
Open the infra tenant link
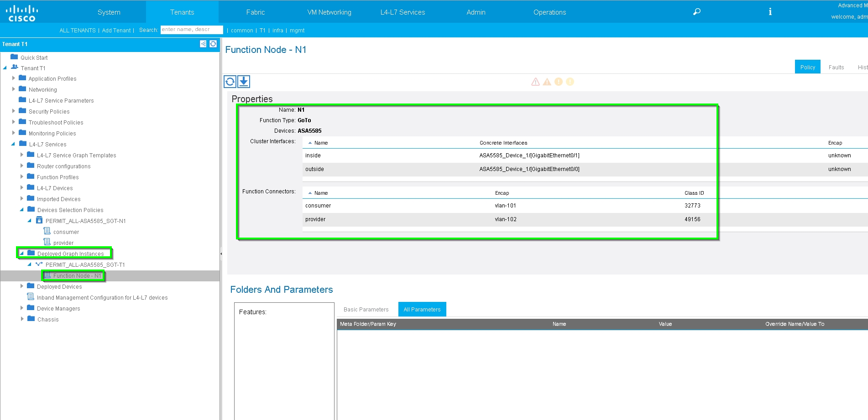click(278, 31)
